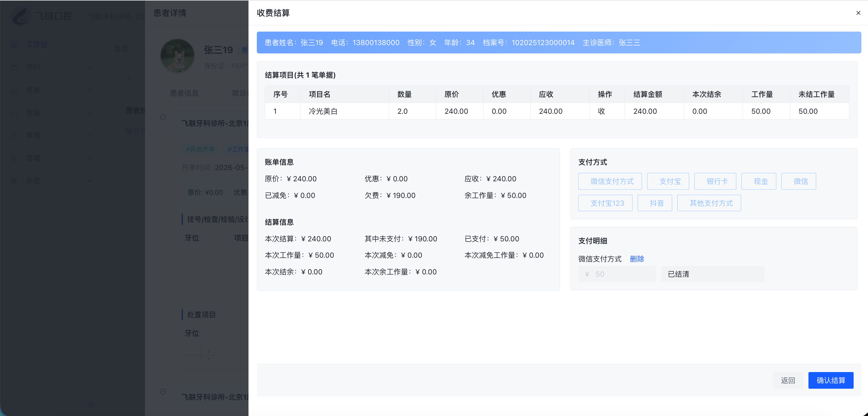Click the 返回 button
868x416 pixels.
(788, 380)
